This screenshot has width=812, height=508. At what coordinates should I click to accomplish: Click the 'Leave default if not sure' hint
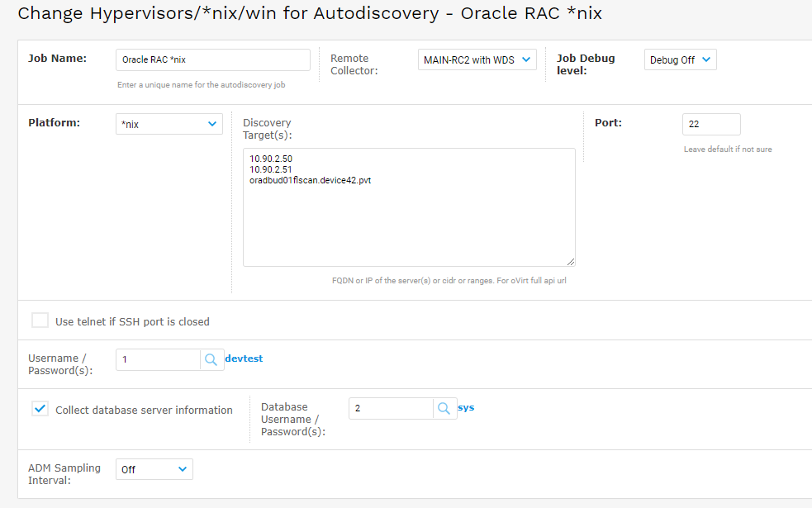728,150
